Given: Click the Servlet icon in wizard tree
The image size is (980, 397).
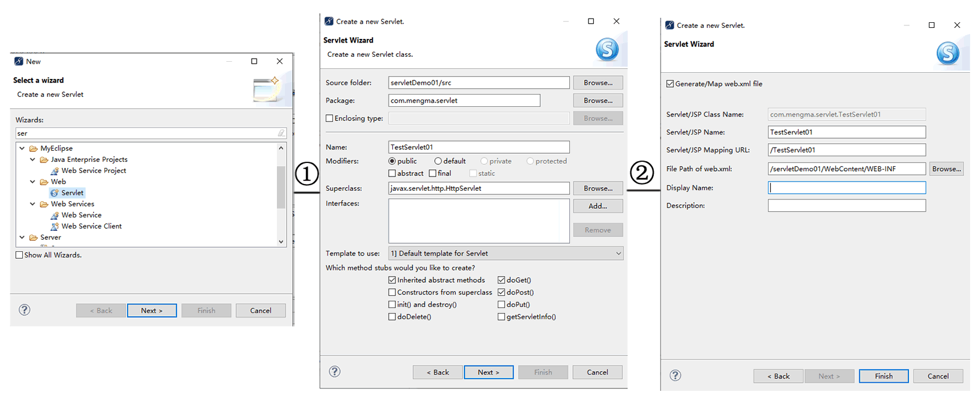Looking at the screenshot, I should tap(54, 193).
